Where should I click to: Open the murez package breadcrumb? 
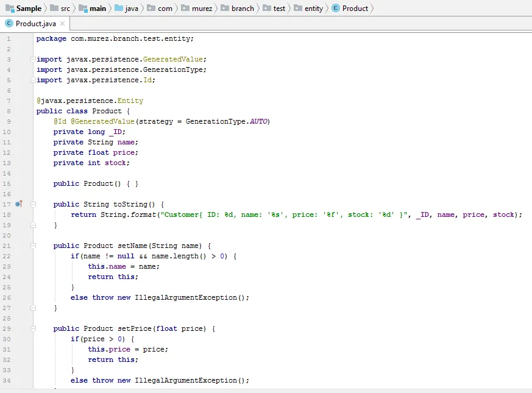click(196, 8)
